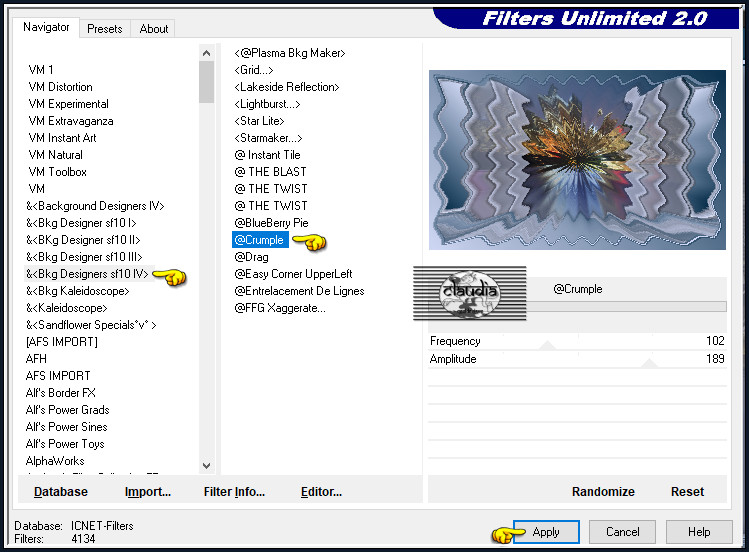Open Filter Info...
This screenshot has width=749, height=552.
[234, 492]
